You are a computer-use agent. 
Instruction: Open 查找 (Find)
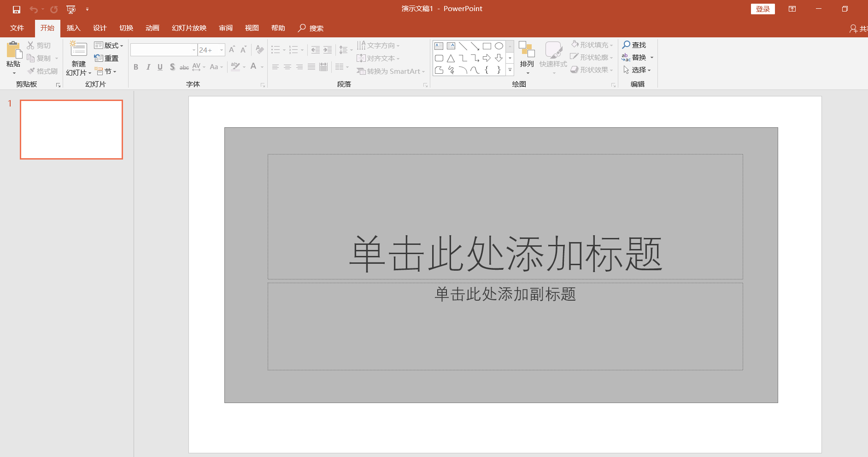point(635,45)
